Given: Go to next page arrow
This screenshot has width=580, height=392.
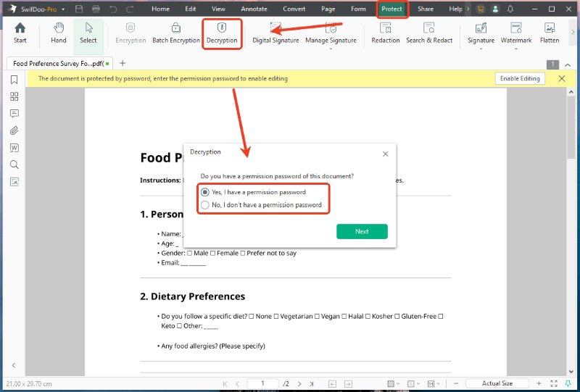Looking at the screenshot, I should [299, 384].
